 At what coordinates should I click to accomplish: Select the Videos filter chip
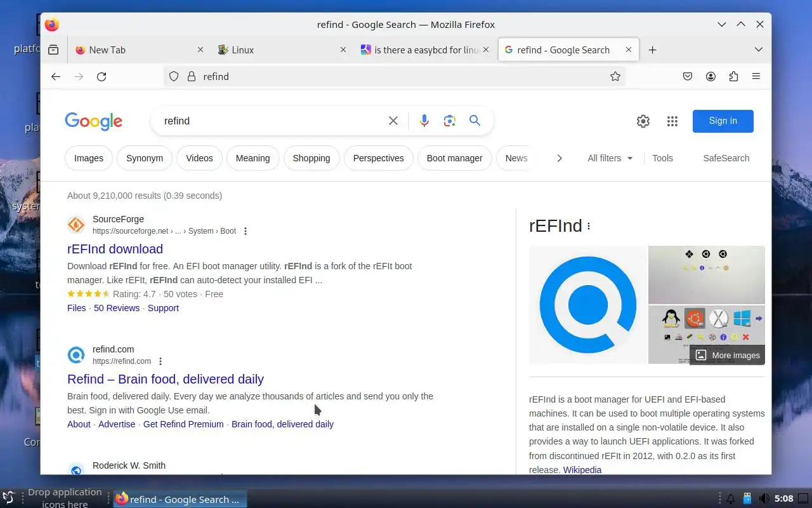point(199,158)
